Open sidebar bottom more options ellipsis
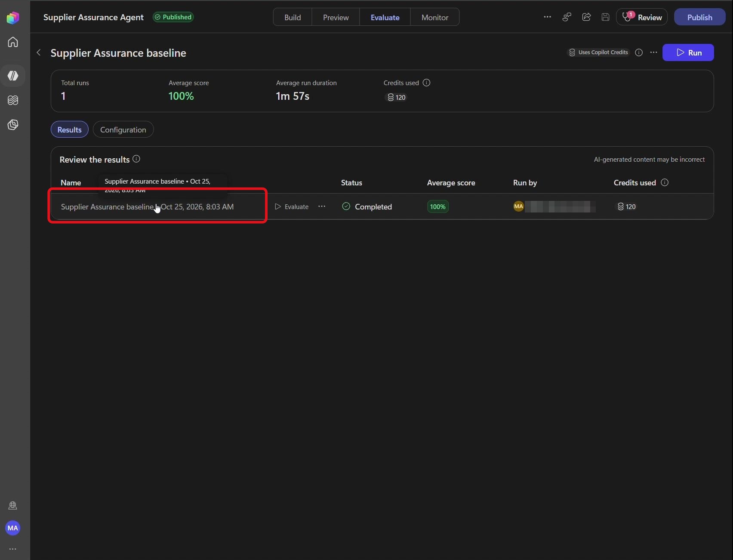 tap(13, 549)
